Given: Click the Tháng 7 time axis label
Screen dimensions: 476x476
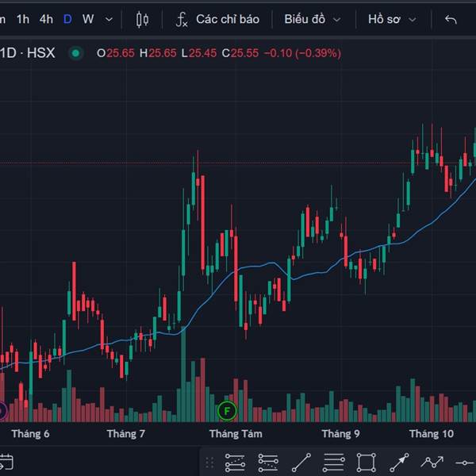Looking at the screenshot, I should click(x=125, y=434).
